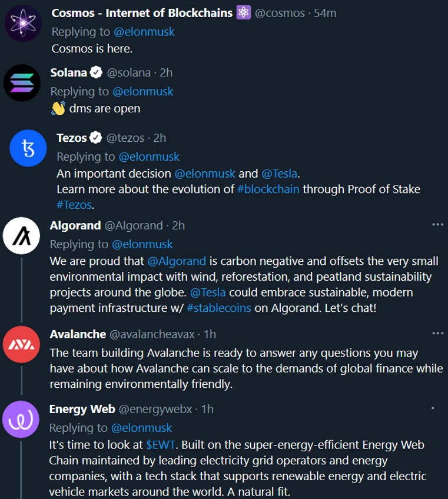
Task: Click the Solana verified badge
Action: click(x=96, y=72)
